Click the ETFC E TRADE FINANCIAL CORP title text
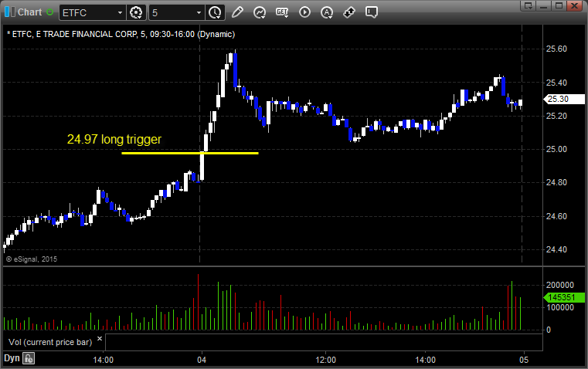This screenshot has height=369, width=588. tap(121, 34)
